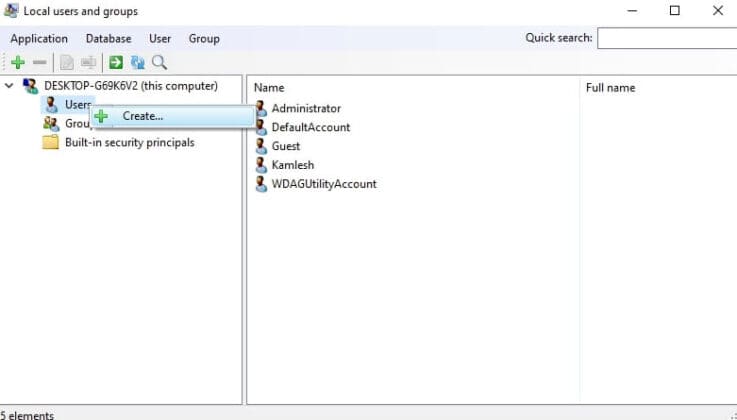This screenshot has width=737, height=420.
Task: Open the User menu
Action: pos(160,39)
